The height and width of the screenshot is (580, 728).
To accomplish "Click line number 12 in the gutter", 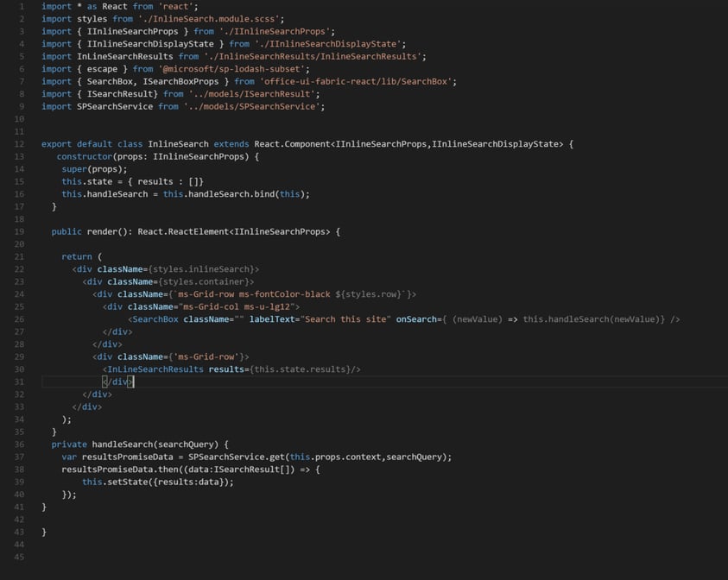I will pyautogui.click(x=19, y=144).
